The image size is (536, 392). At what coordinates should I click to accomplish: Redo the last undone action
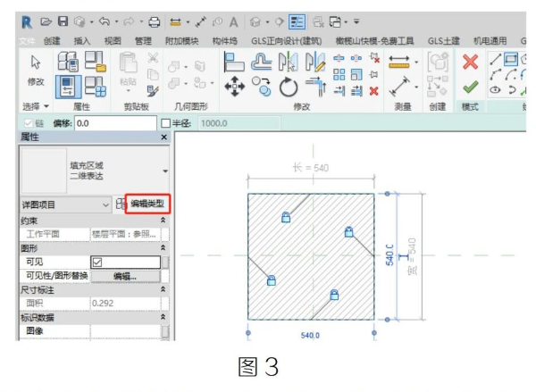129,21
